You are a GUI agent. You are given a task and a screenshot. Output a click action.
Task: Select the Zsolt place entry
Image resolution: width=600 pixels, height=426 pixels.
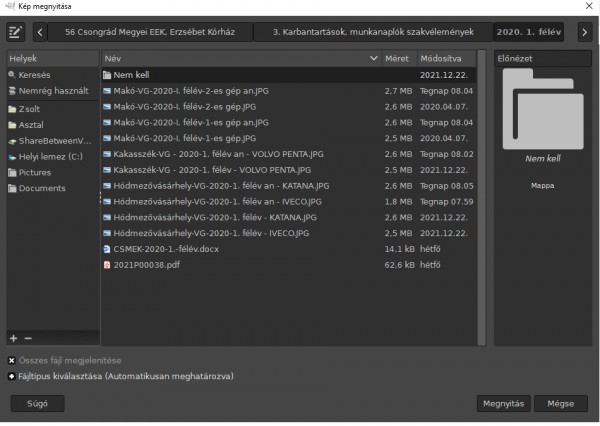tap(53, 109)
